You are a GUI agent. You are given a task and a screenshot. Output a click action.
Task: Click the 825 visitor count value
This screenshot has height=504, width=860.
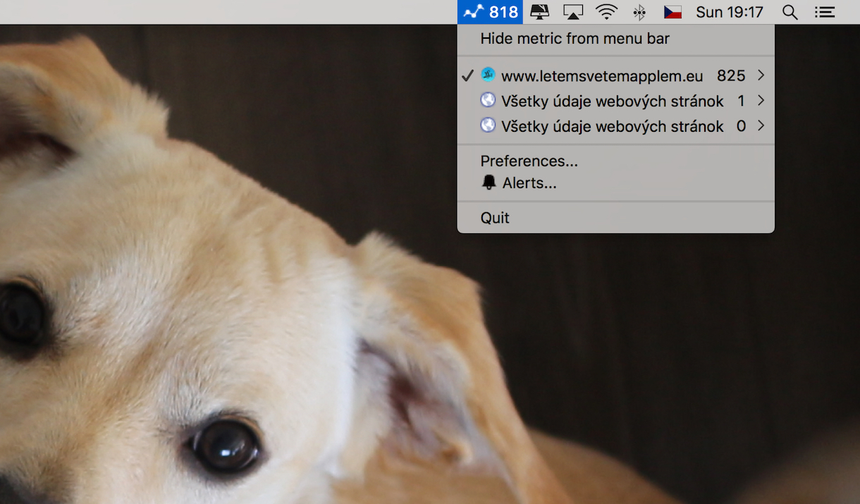click(x=731, y=75)
